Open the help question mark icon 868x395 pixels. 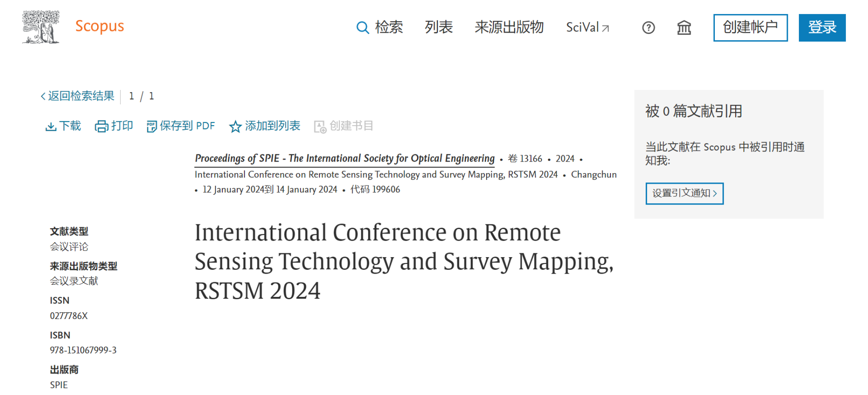(x=648, y=28)
